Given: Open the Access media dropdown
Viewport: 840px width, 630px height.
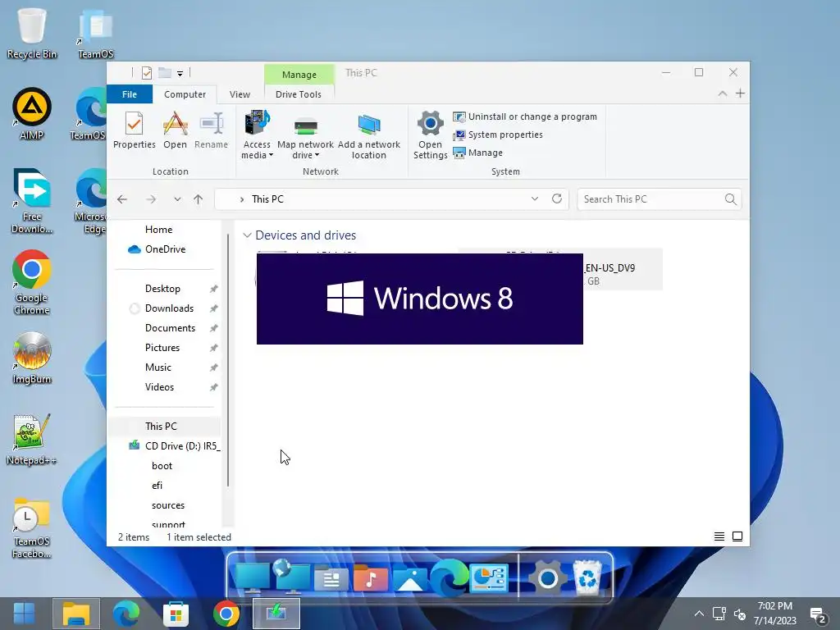Looking at the screenshot, I should (x=257, y=135).
